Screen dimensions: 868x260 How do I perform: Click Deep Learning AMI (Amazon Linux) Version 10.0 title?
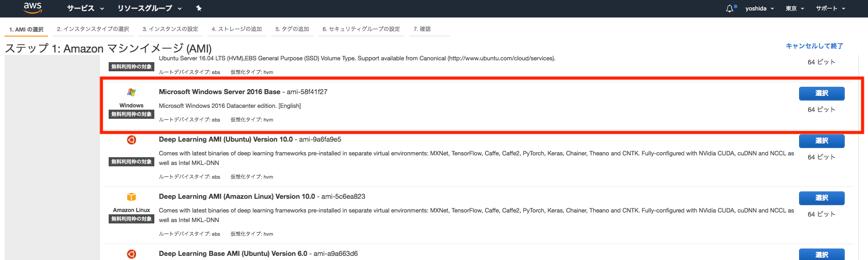237,196
